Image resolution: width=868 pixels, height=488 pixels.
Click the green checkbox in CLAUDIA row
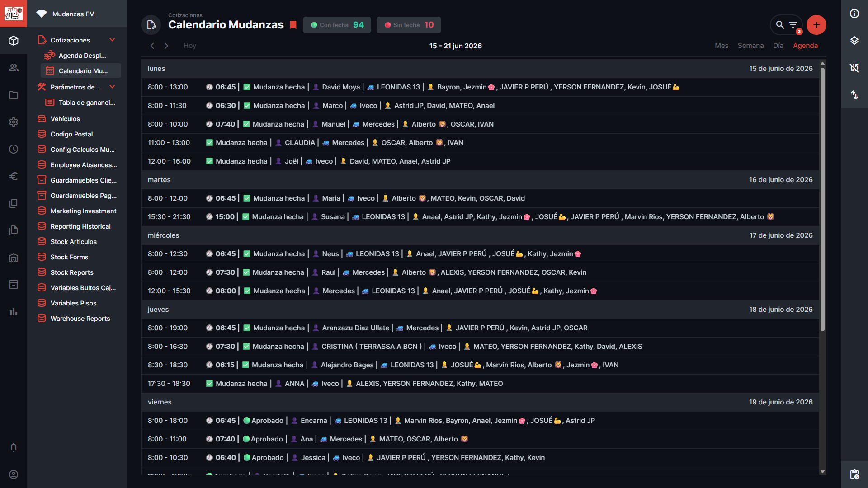209,143
